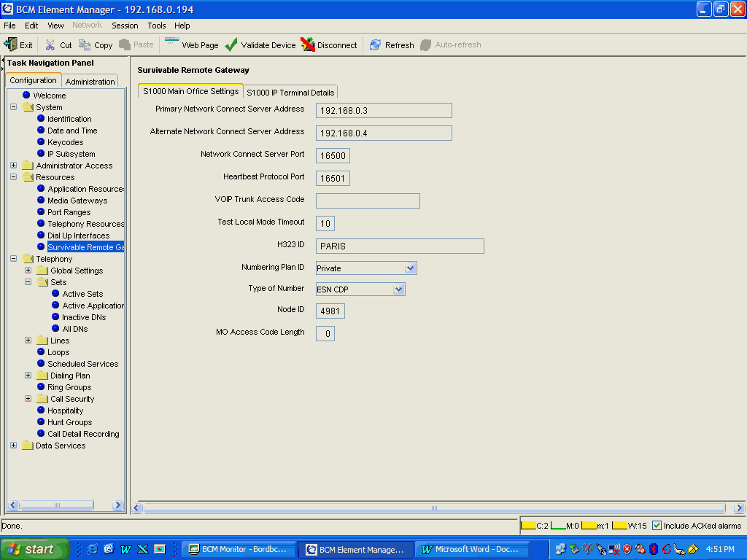Click the critical alarms yellow indicator
This screenshot has height=560, width=747.
pos(528,526)
